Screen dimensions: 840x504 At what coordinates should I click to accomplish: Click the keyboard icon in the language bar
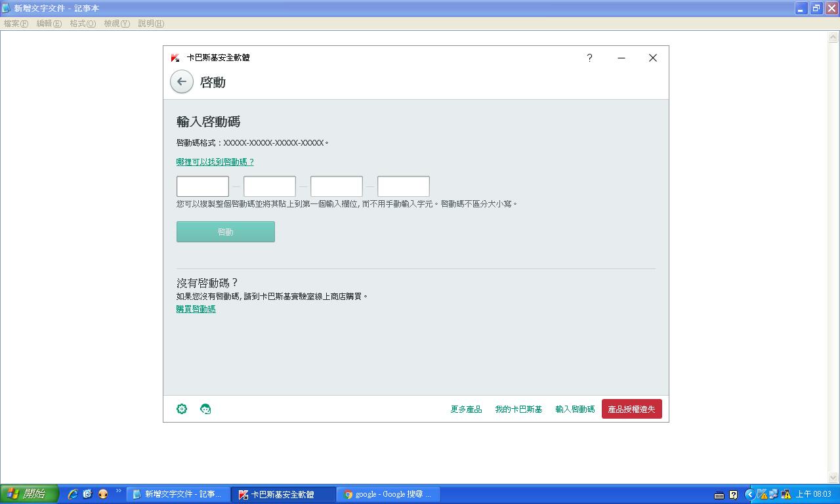pos(719,495)
